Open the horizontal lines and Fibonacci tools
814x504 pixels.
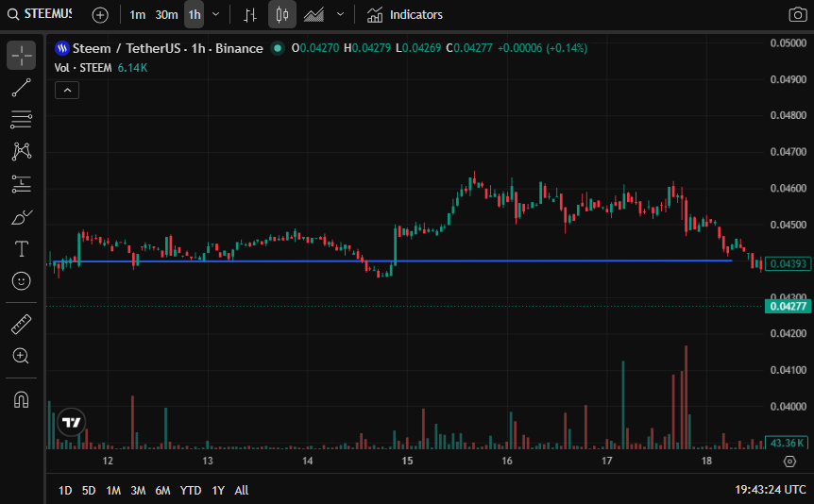pos(22,119)
